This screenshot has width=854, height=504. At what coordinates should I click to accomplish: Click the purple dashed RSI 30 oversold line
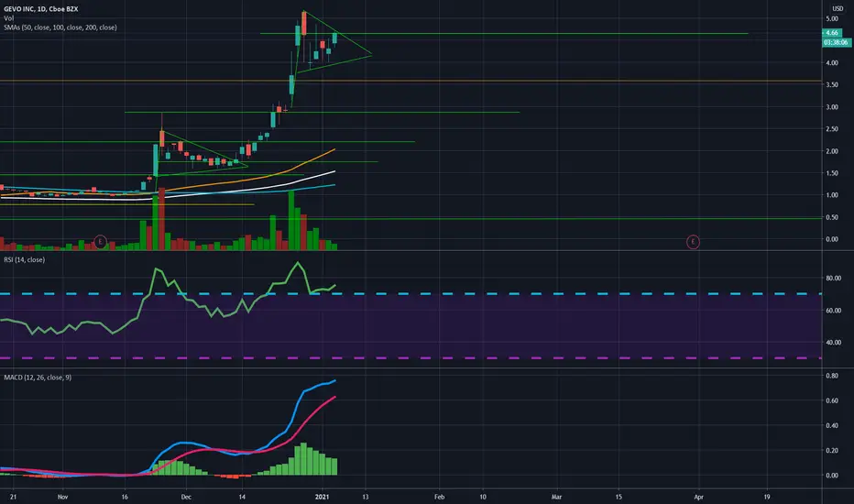(x=411, y=358)
